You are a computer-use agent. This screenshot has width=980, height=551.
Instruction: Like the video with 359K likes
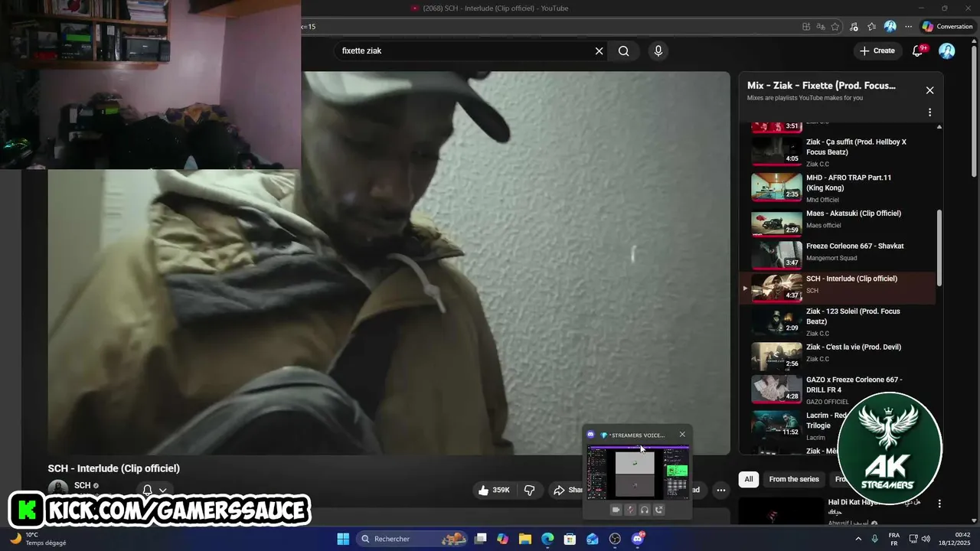pos(493,490)
